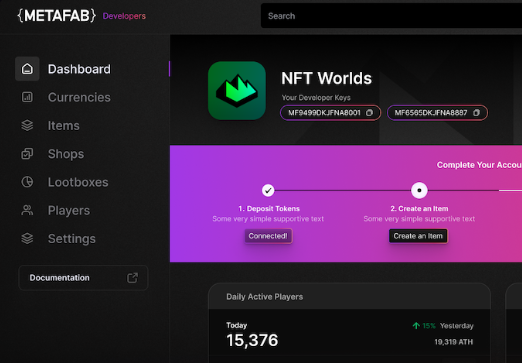Click the Lootboxes pie icon
Image resolution: width=522 pixels, height=363 pixels.
pos(27,182)
